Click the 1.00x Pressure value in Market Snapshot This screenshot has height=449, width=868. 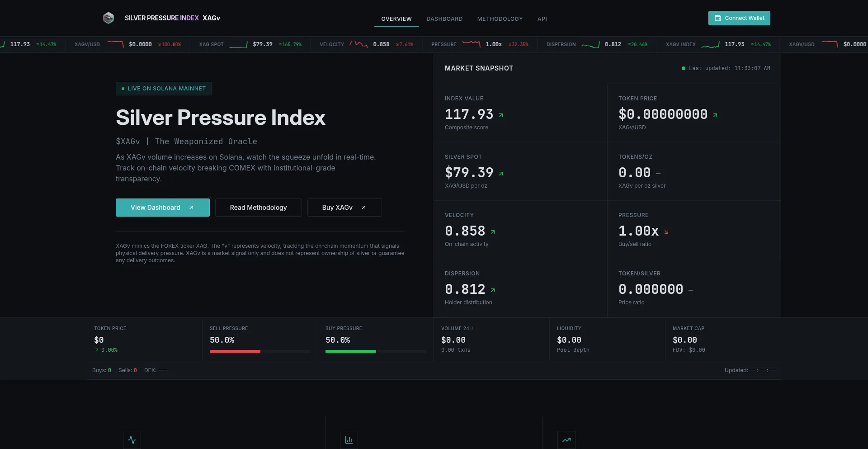pyautogui.click(x=638, y=231)
